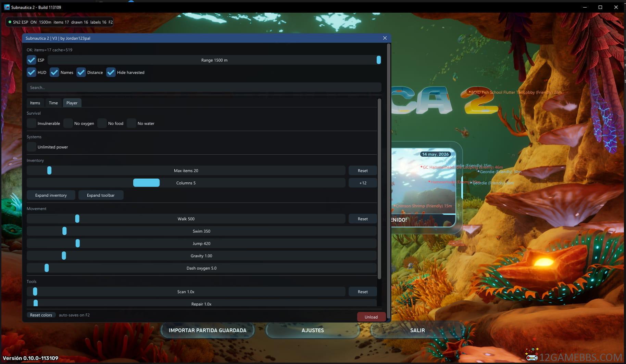Uncheck the Names option

click(x=54, y=73)
